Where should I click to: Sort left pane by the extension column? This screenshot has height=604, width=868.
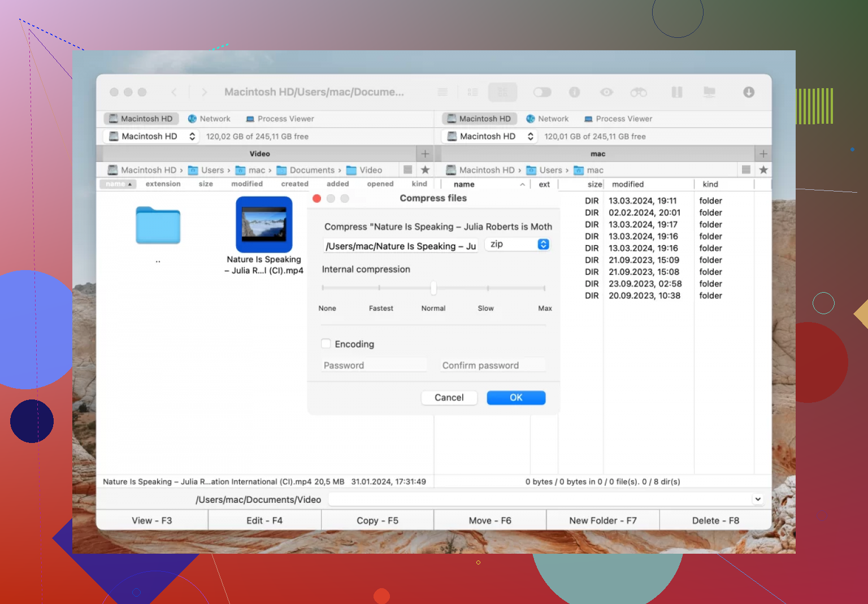tap(163, 184)
